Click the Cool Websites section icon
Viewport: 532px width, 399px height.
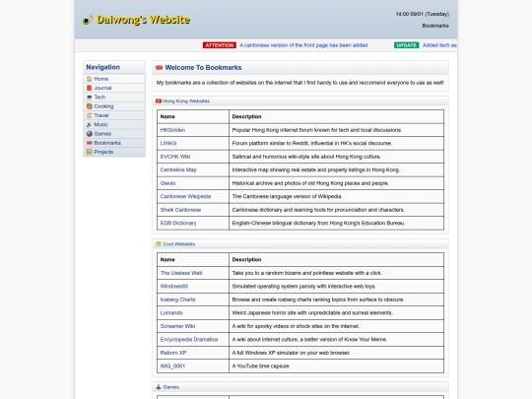[159, 244]
